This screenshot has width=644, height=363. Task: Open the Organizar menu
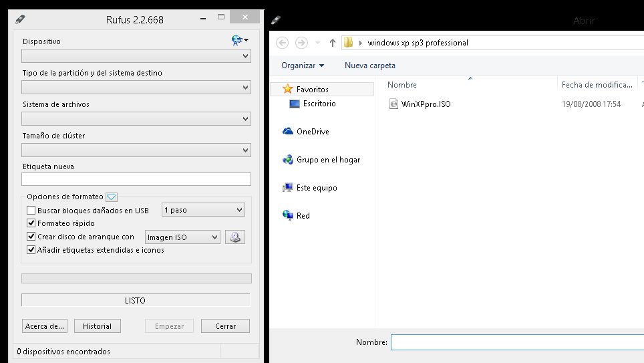(303, 66)
